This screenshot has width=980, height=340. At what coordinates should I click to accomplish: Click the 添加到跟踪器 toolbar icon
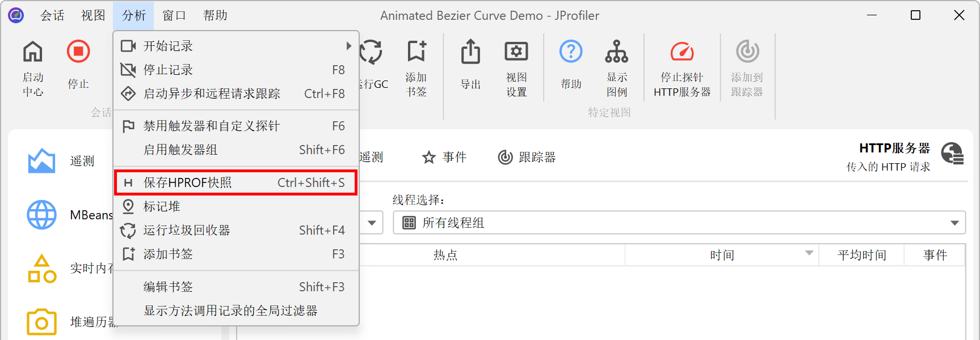(x=747, y=52)
